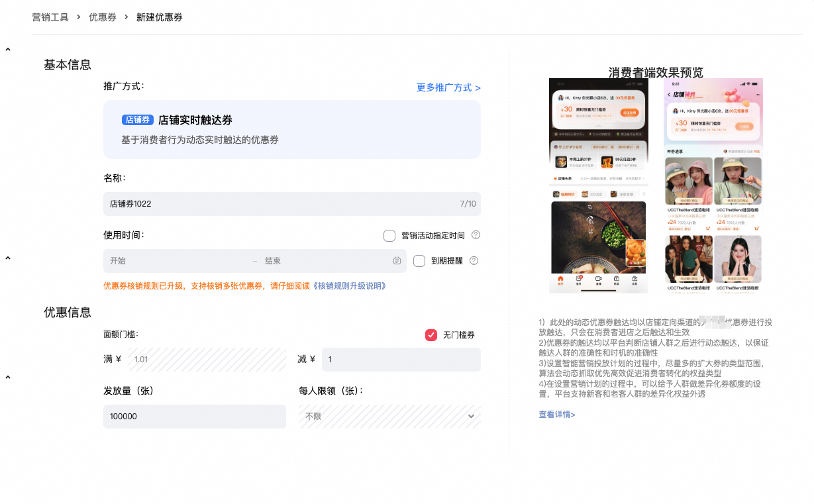Open 更多推广方式 link

448,87
